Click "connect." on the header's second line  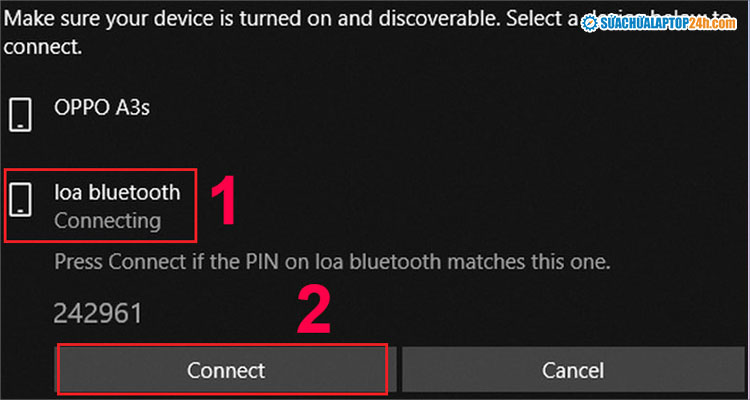point(40,47)
